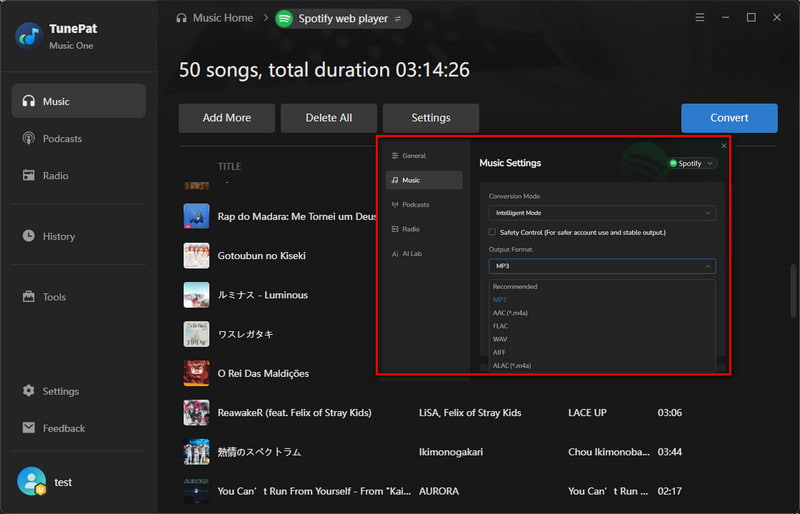Click Gotoubun no Kiseki album thumbnail
800x514 pixels.
click(196, 256)
